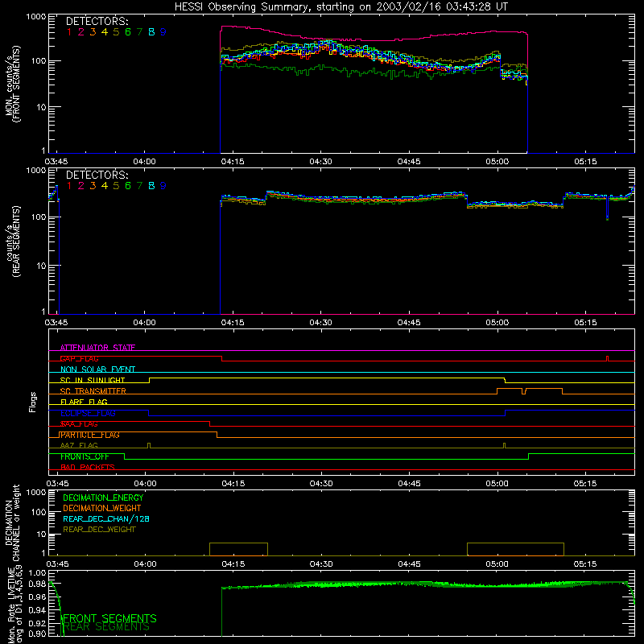Click DETECTORS: label in front segments panel

point(97,22)
